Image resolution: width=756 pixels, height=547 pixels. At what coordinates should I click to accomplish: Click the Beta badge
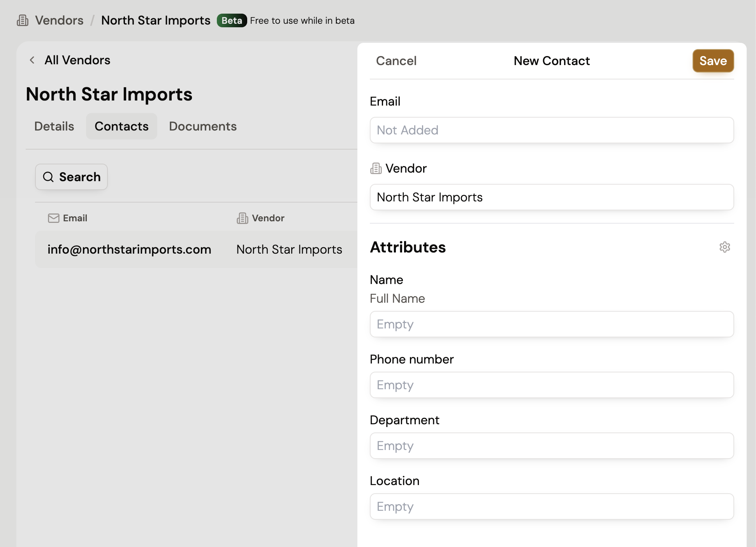(x=232, y=20)
